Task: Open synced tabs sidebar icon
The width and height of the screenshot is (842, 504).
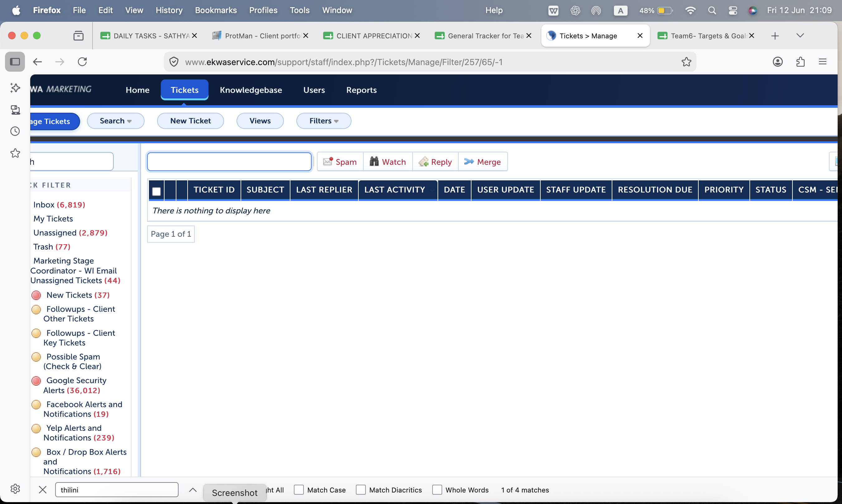Action: (x=15, y=110)
